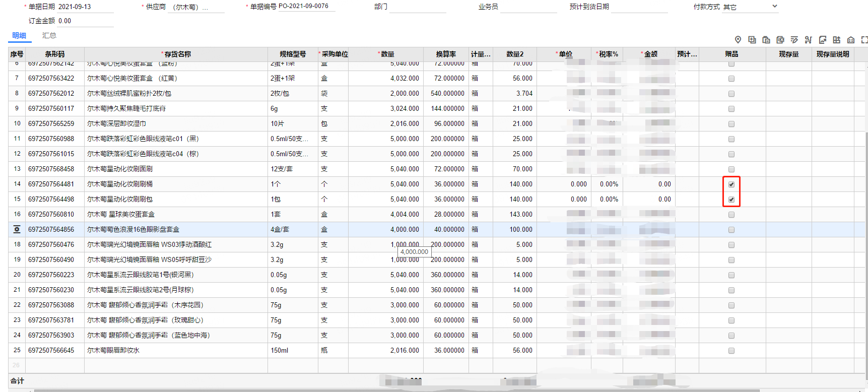The height and width of the screenshot is (392, 868).
Task: Click the 现存量说明 column header
Action: click(x=833, y=54)
